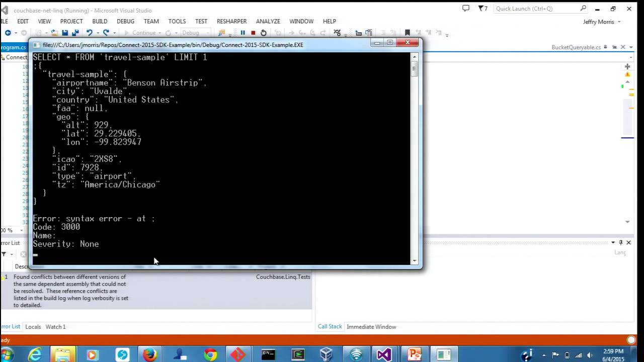This screenshot has height=362, width=644.
Task: Open the document tab list dropdown arrow
Action: point(632,47)
